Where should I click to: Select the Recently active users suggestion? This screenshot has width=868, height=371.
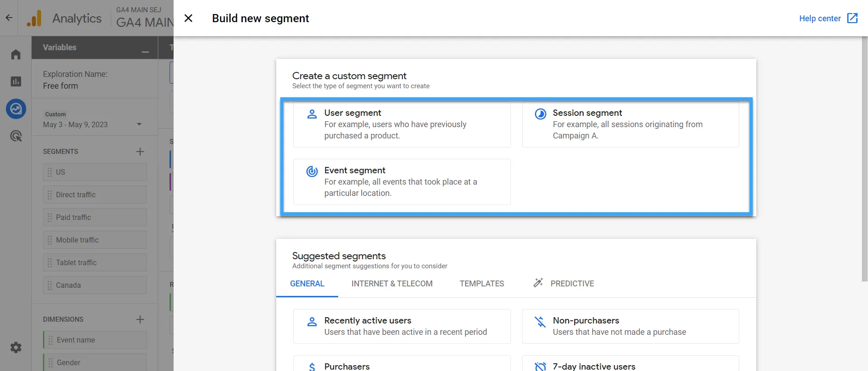402,326
